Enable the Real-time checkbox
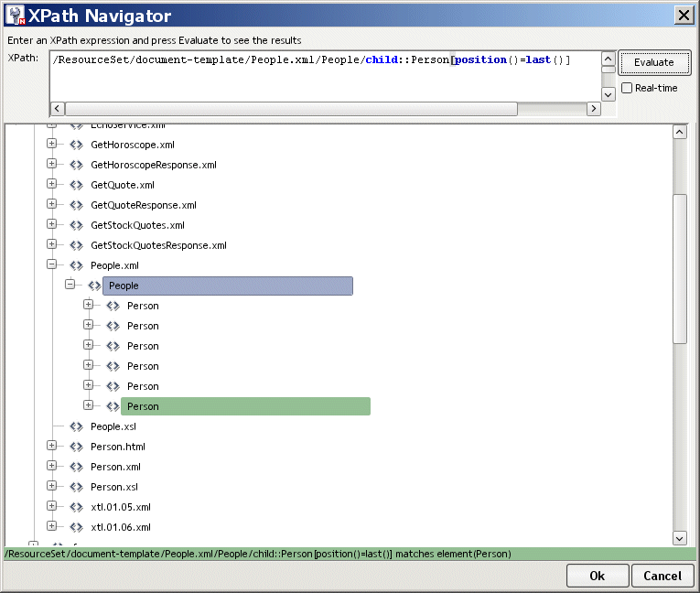 (x=627, y=88)
